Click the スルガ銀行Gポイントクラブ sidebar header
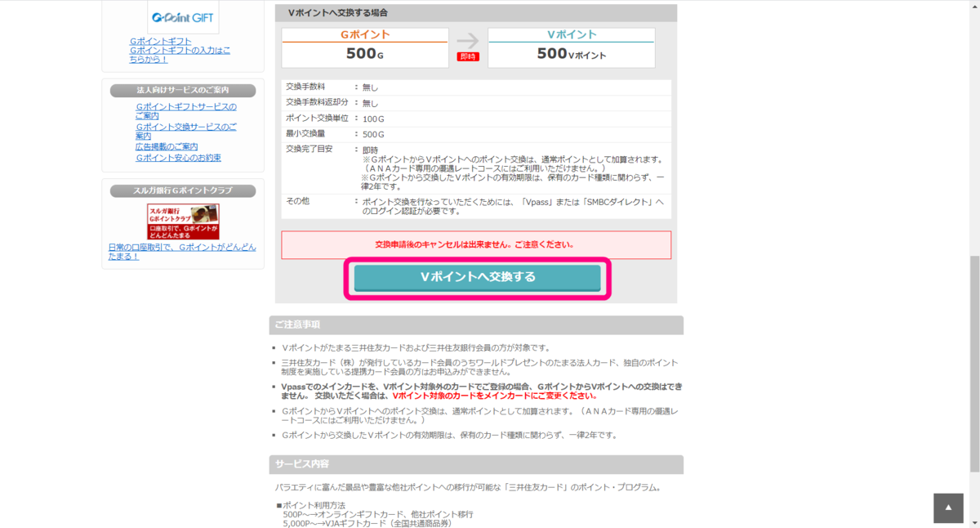The width and height of the screenshot is (980, 528). coord(183,190)
